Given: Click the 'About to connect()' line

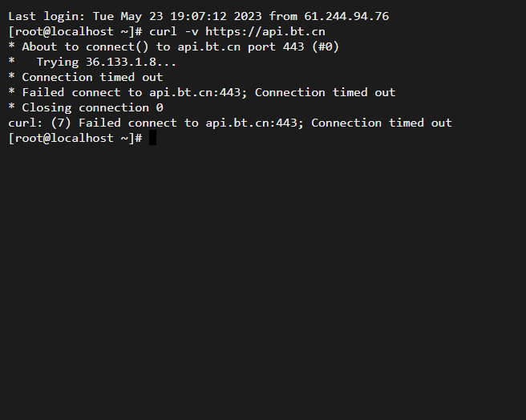Looking at the screenshot, I should click(174, 46).
